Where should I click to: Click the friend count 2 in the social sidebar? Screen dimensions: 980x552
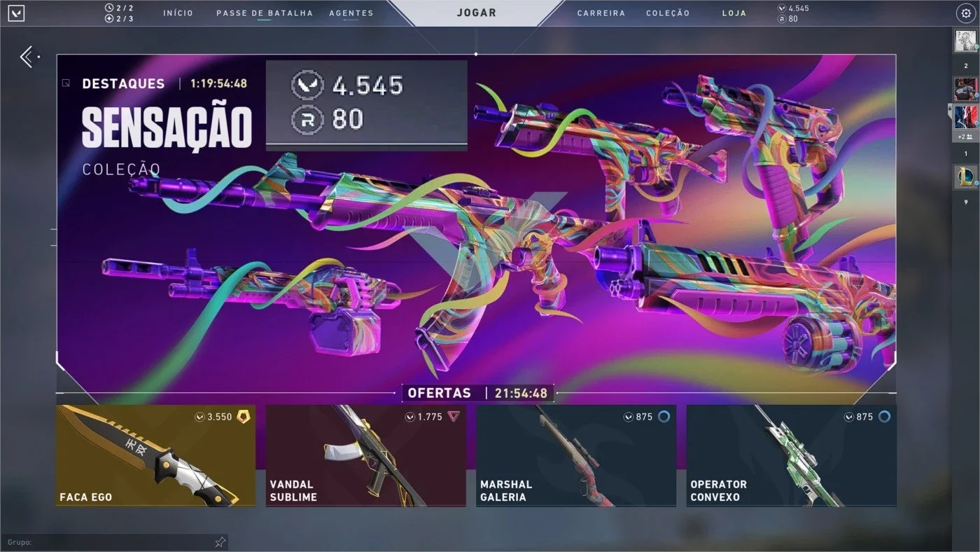point(966,66)
